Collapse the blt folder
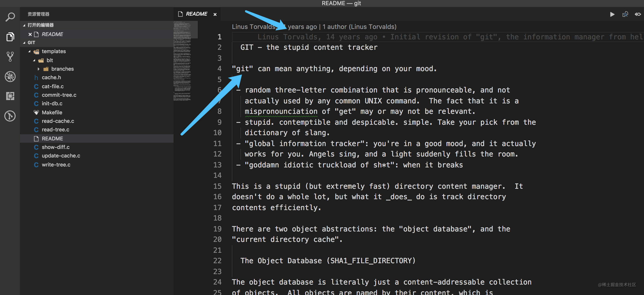Image resolution: width=644 pixels, height=295 pixels. [x=34, y=60]
